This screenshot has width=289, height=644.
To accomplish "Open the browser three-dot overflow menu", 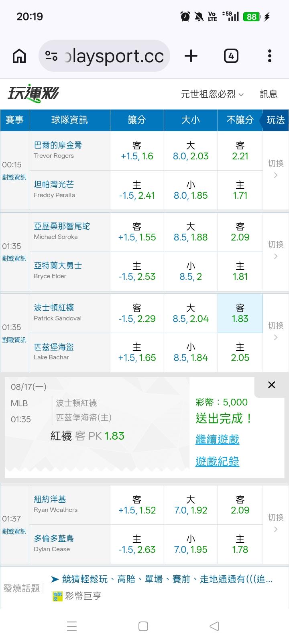I will tap(270, 56).
